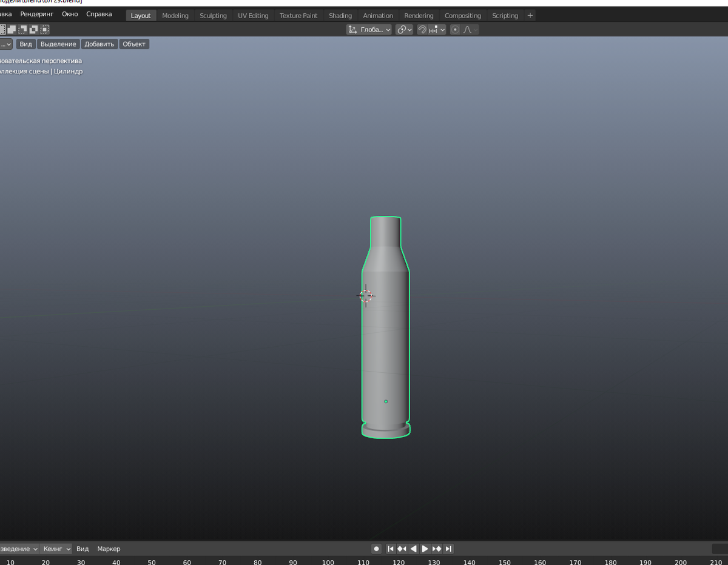Open the transform orientation dropdown Глоба...

click(369, 29)
